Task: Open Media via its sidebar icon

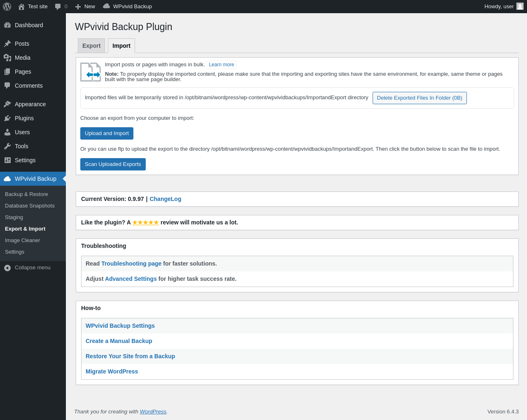Action: [7, 58]
